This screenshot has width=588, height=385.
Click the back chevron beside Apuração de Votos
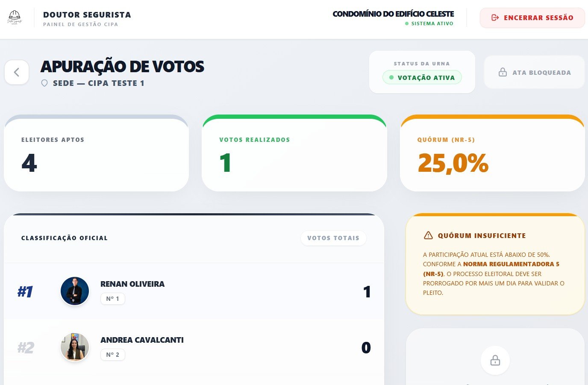click(17, 72)
